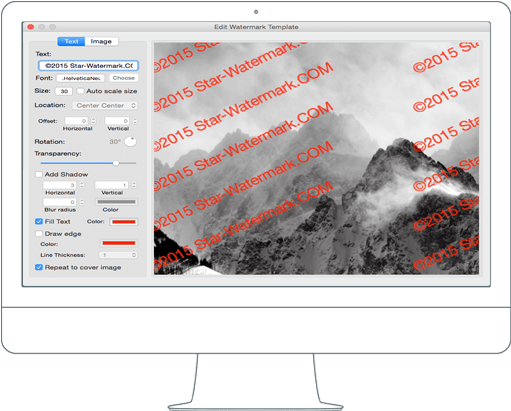Screen dimensions: 511x411
Task: Click the Transparency slider handle
Action: click(x=116, y=163)
